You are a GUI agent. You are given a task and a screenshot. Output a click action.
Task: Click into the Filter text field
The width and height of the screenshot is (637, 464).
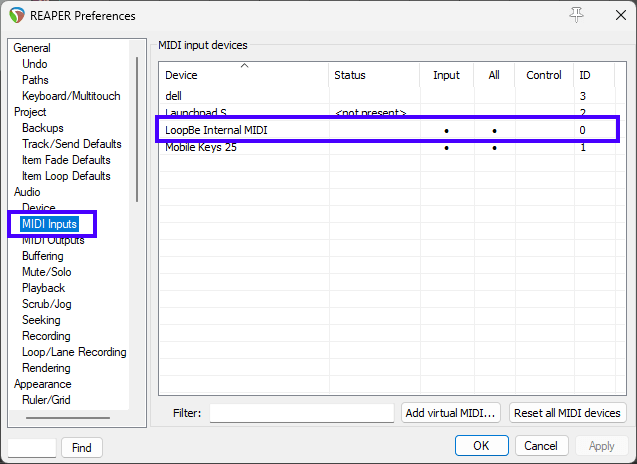click(301, 413)
